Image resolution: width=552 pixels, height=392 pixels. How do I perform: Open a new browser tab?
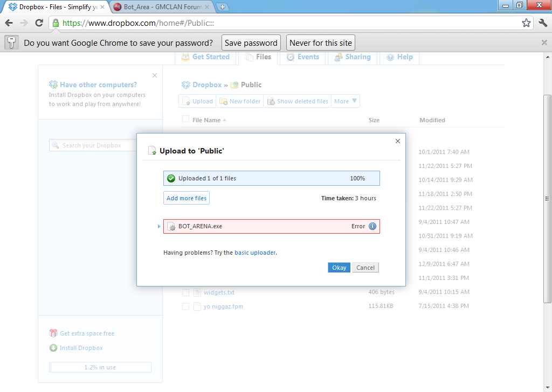(x=223, y=7)
